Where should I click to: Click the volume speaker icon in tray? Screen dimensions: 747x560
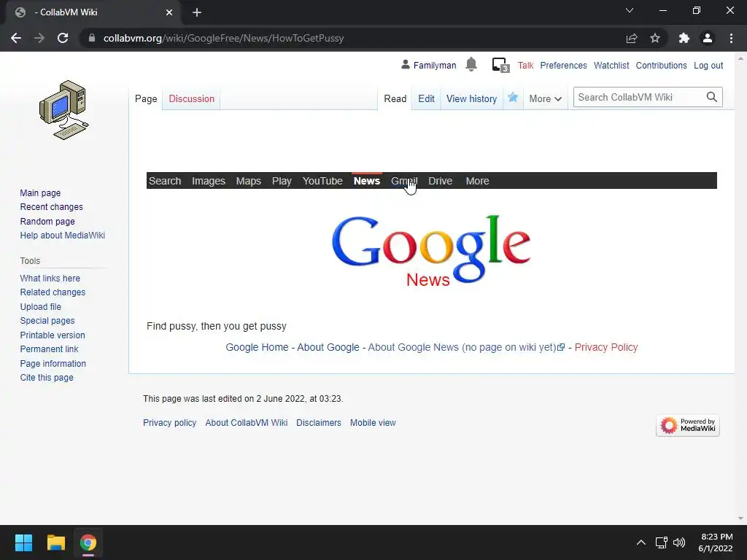[x=679, y=542]
